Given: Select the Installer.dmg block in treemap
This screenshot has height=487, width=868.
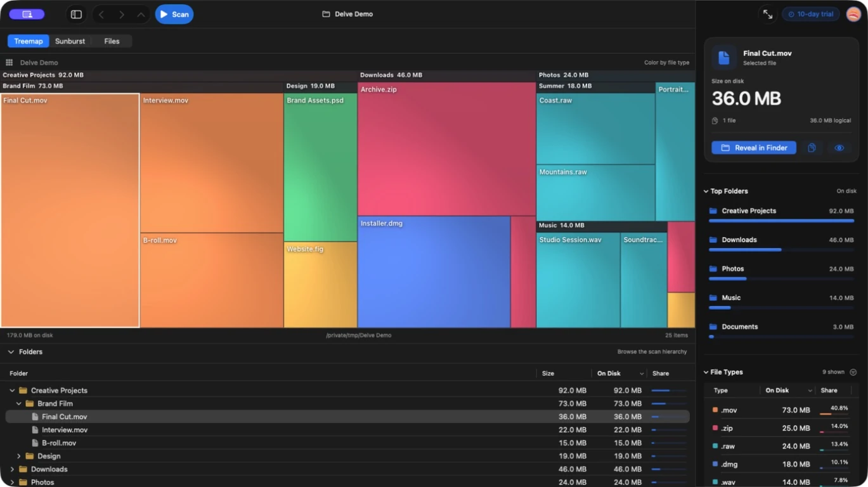Looking at the screenshot, I should (434, 272).
